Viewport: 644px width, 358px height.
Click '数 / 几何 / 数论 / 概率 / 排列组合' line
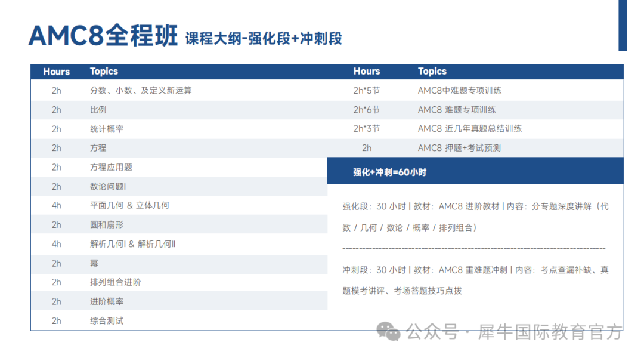point(410,228)
